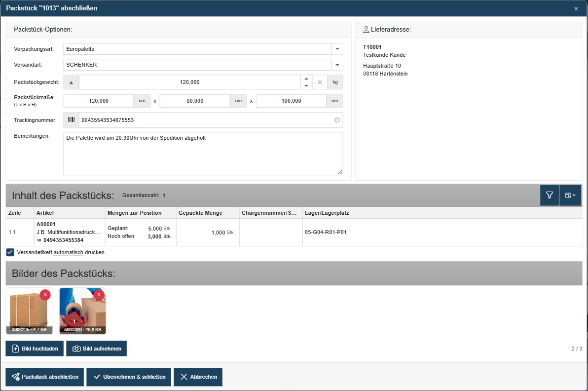Image resolution: width=588 pixels, height=391 pixels.
Task: Delete the second package tape image
Action: tap(99, 295)
